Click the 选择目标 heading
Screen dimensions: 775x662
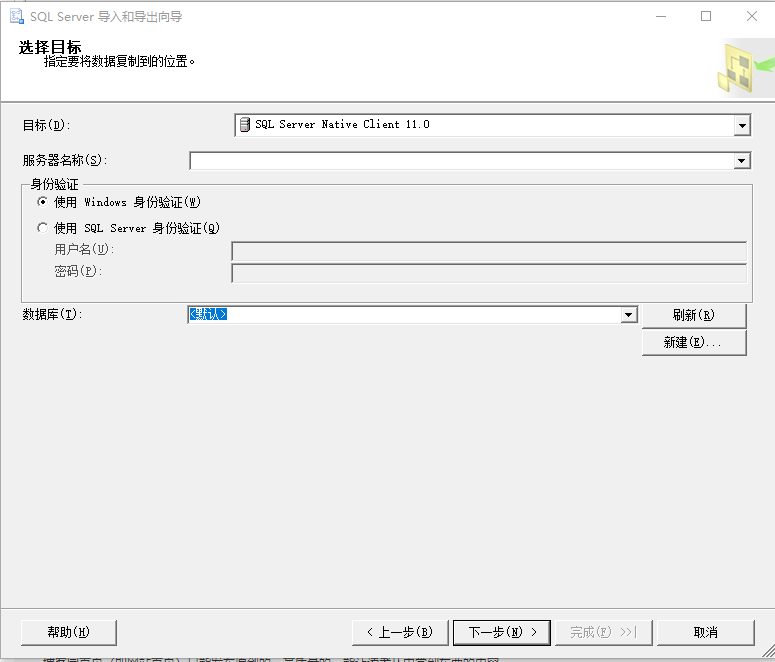point(50,47)
